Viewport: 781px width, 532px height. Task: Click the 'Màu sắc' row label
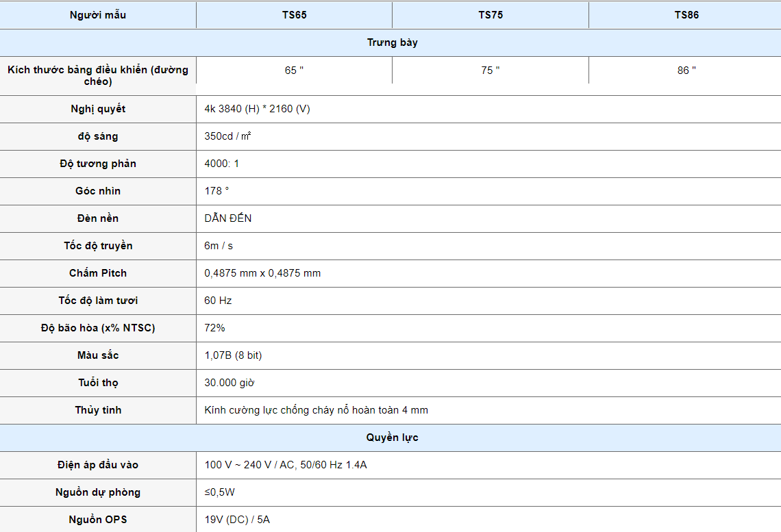click(x=98, y=355)
